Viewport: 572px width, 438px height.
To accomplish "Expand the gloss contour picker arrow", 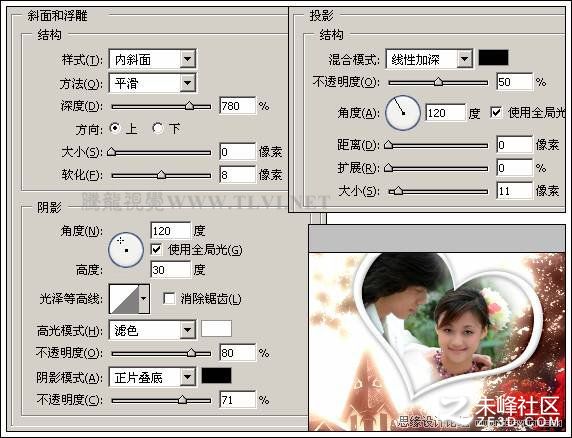I will tap(144, 299).
